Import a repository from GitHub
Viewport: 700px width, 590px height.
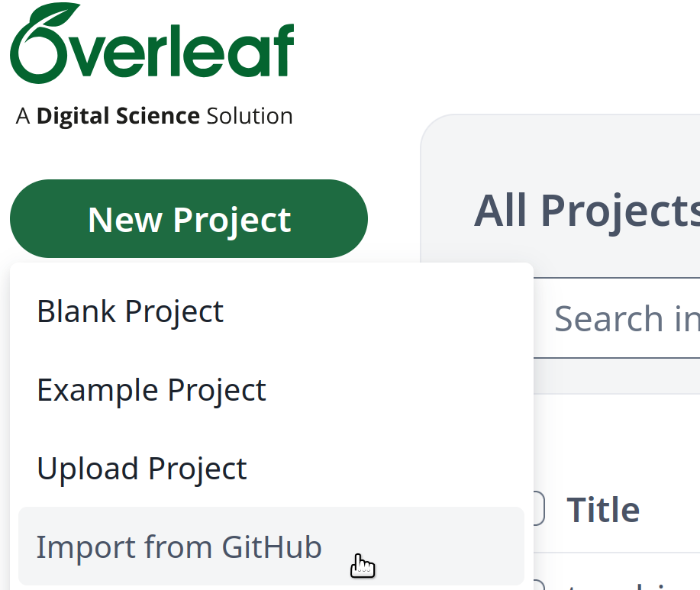tap(179, 546)
